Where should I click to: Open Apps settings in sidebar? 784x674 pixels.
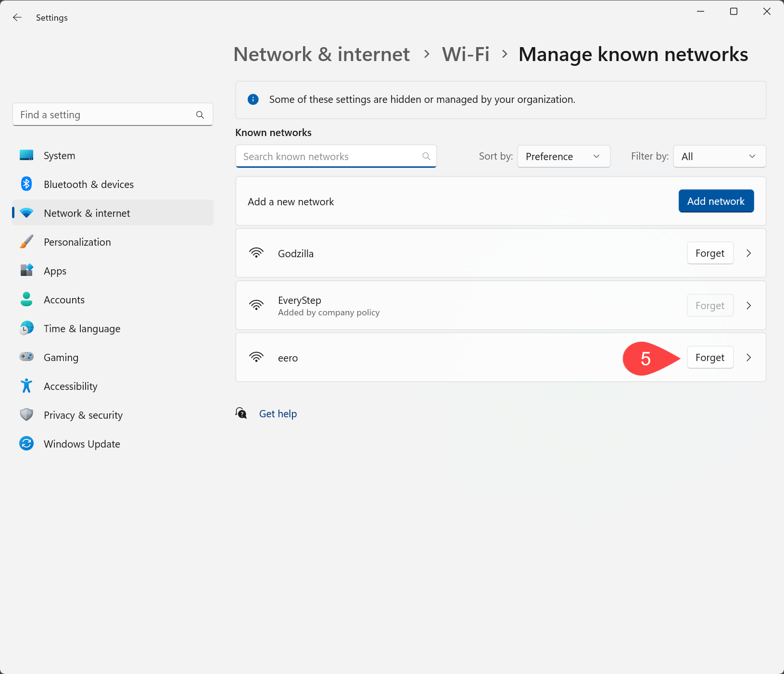pos(54,271)
